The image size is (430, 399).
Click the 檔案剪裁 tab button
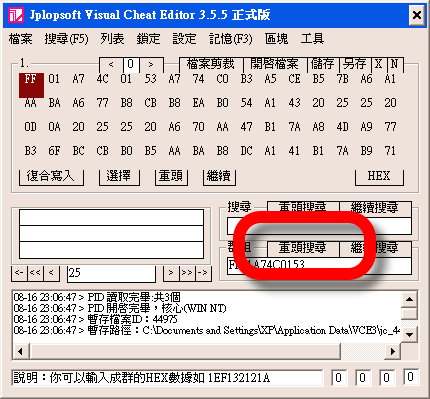coord(211,64)
